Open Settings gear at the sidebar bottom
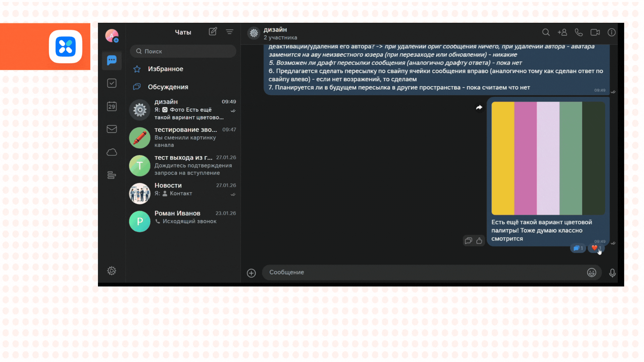 (x=112, y=271)
